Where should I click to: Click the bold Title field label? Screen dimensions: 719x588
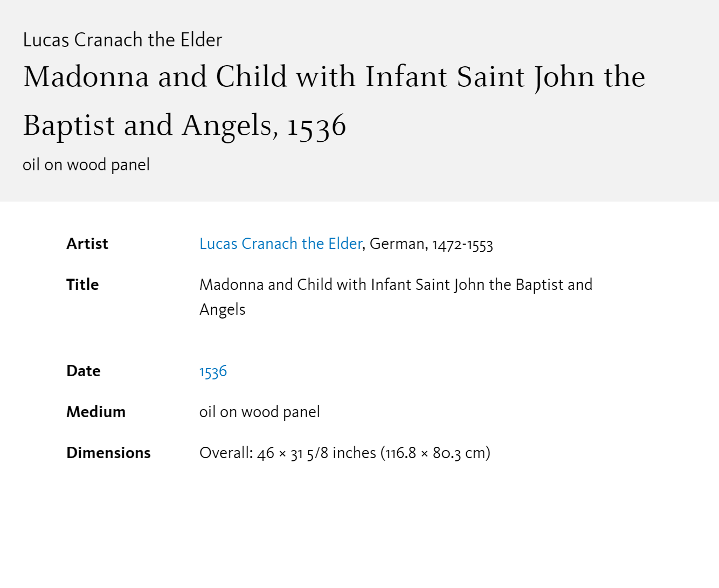(82, 285)
